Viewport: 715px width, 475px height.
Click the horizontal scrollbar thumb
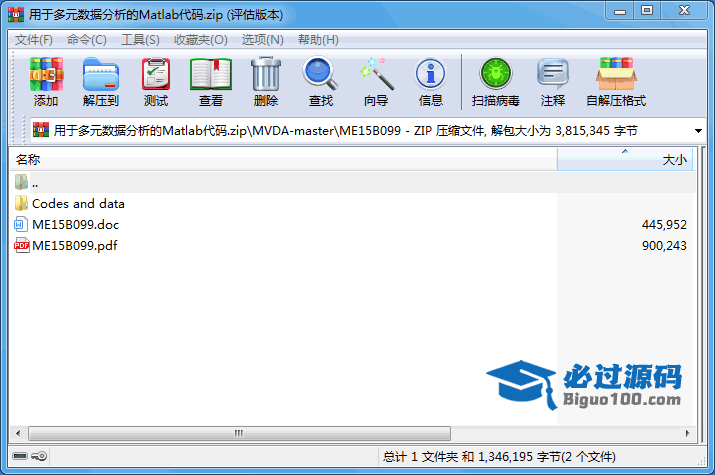[x=239, y=433]
